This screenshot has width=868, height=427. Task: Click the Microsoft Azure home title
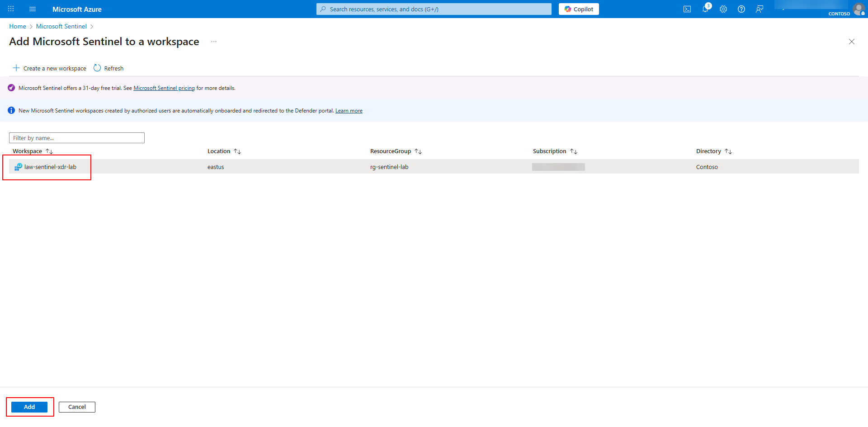click(77, 9)
